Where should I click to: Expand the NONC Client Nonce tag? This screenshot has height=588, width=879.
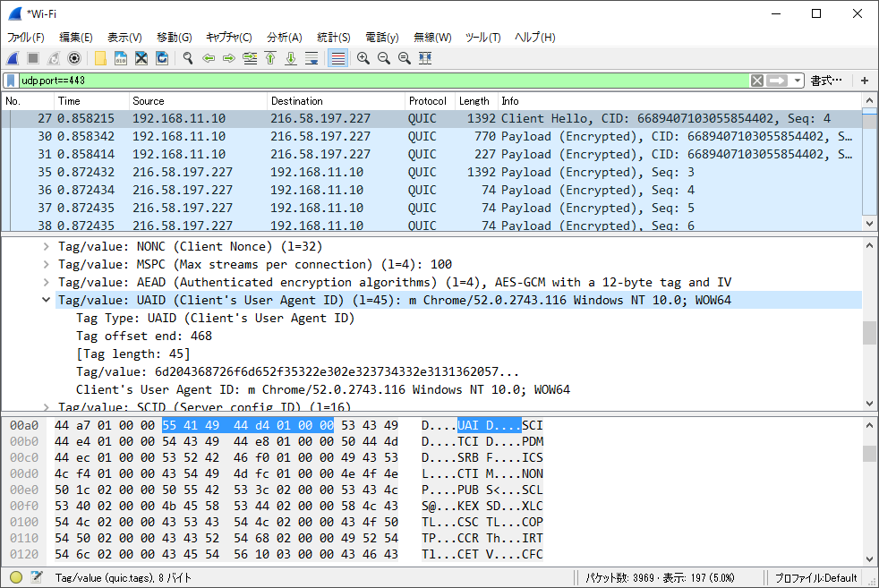click(47, 246)
